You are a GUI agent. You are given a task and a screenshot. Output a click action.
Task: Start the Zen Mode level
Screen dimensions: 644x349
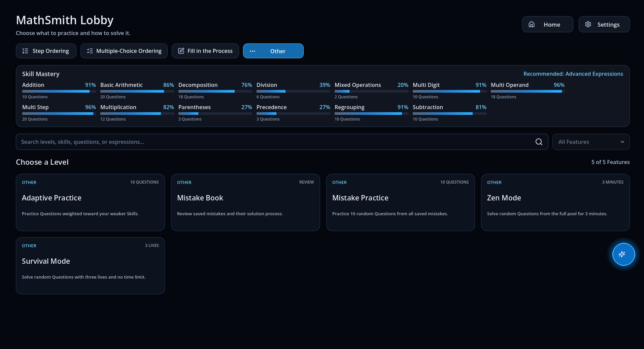[x=555, y=202]
